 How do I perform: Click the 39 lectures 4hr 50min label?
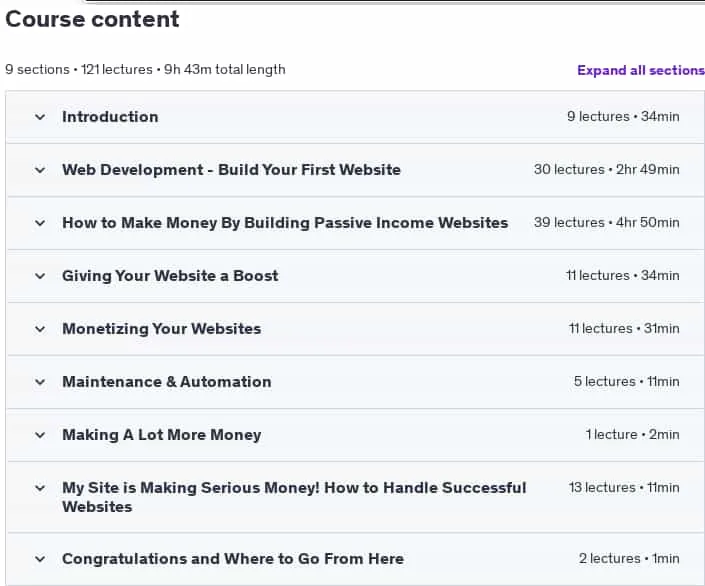(607, 223)
